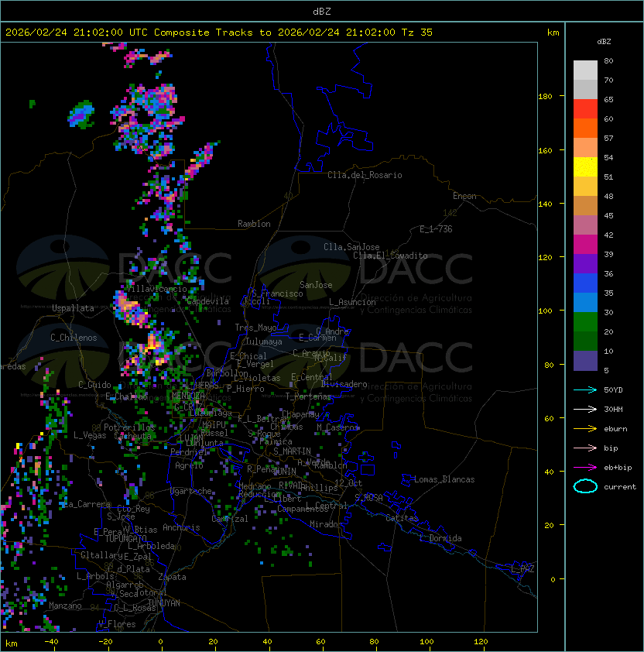Screen dimensions: 644x652
Task: Pick the light gray 70-80 dBZ swatch
Action: [x=585, y=70]
